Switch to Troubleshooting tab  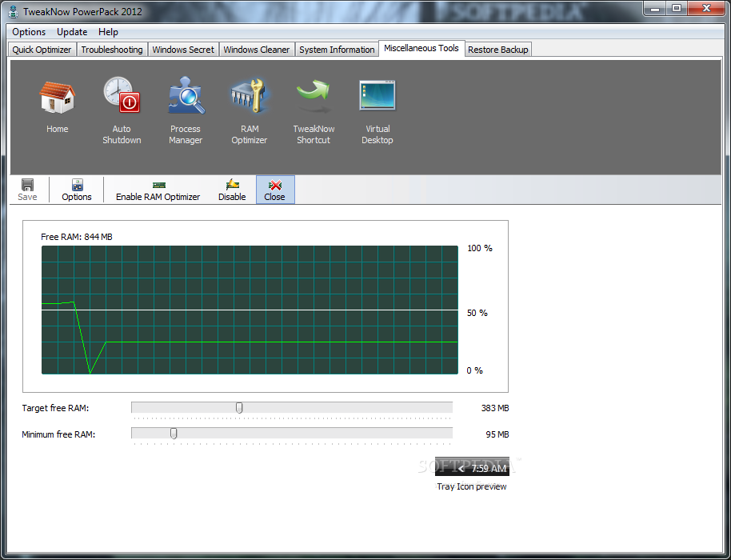pos(112,50)
